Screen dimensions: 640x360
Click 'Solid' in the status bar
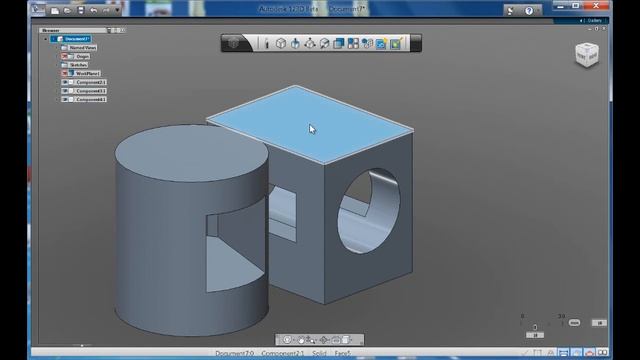(x=319, y=353)
